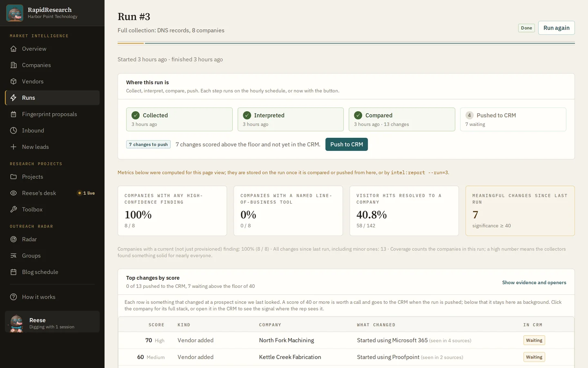Image resolution: width=588 pixels, height=368 pixels.
Task: Click the Companies building icon
Action: pyautogui.click(x=13, y=65)
